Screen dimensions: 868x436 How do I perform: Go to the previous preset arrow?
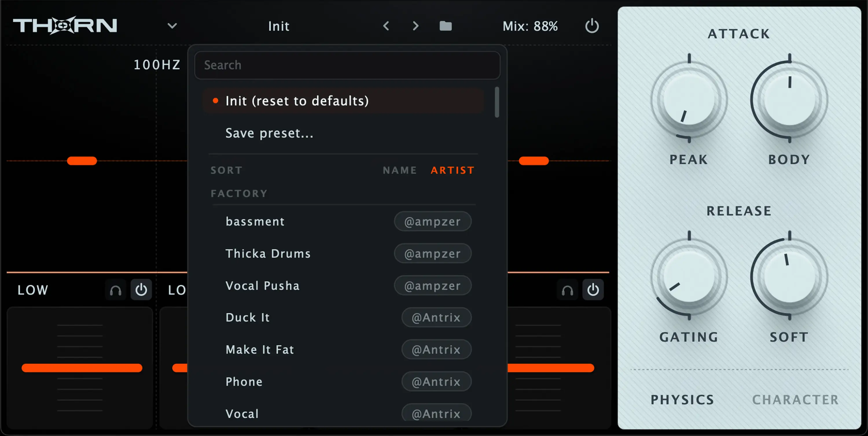386,26
